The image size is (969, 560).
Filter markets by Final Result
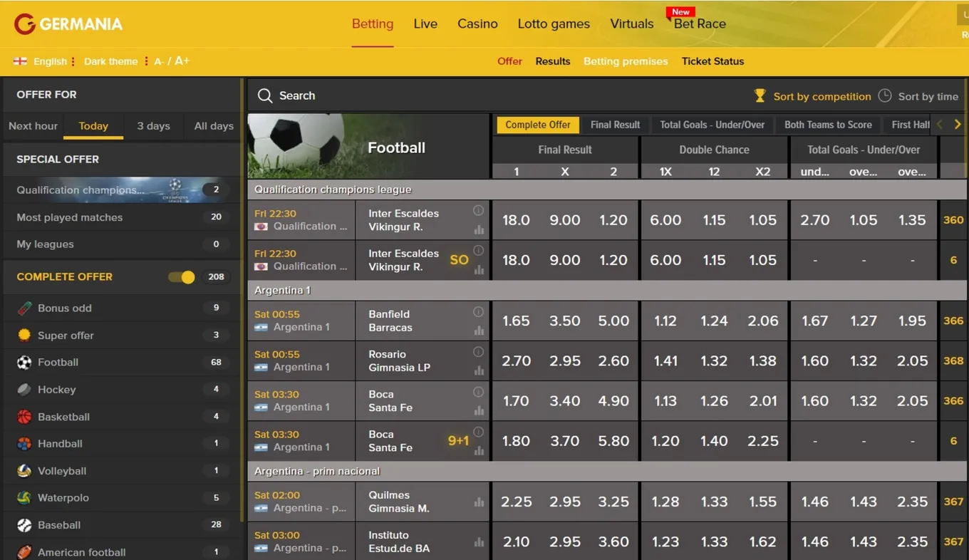(x=615, y=125)
